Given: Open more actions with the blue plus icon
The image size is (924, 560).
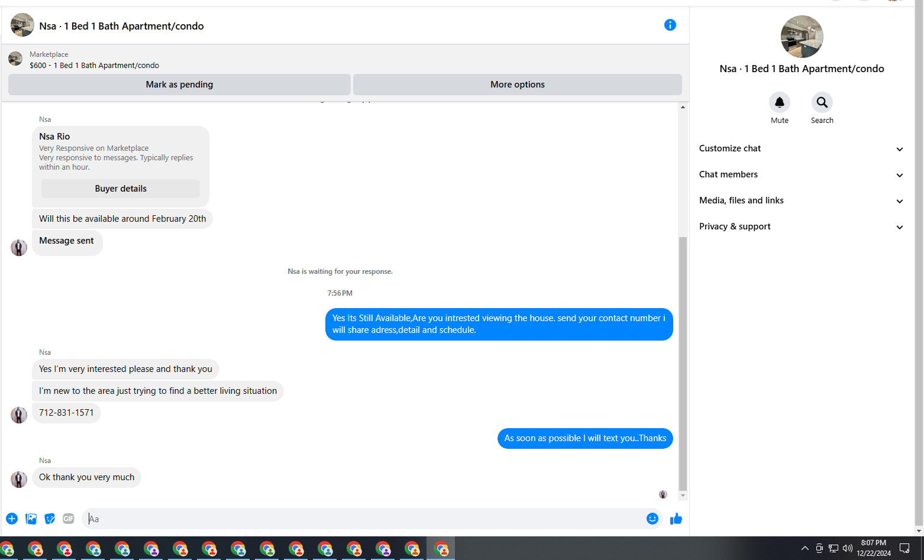Looking at the screenshot, I should (x=12, y=519).
